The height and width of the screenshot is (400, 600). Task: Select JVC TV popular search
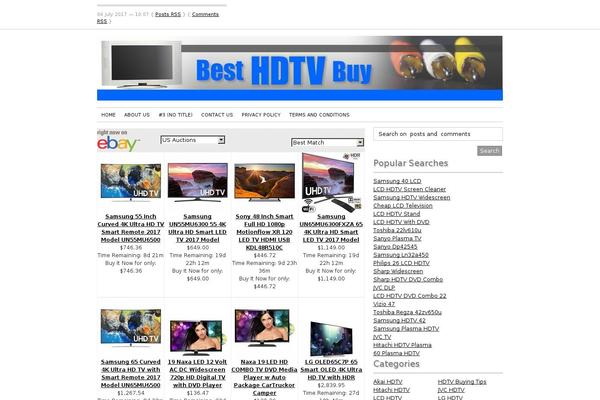pyautogui.click(x=382, y=337)
